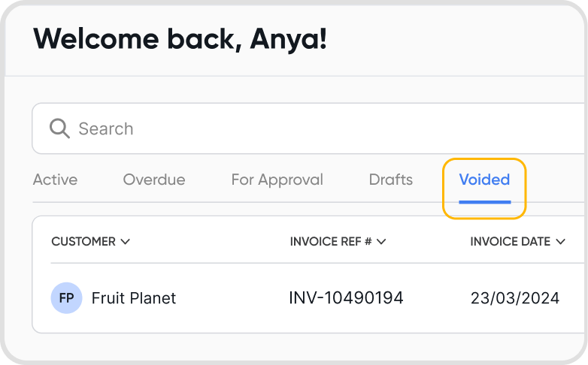Image resolution: width=588 pixels, height=365 pixels.
Task: Click the FP customer avatar
Action: (x=66, y=298)
